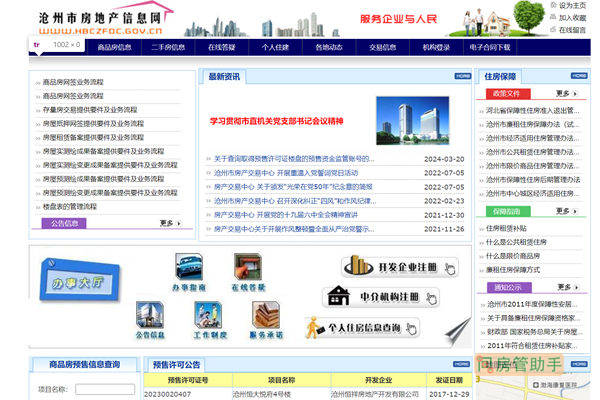Open the 商品房信息 navigation menu
The height and width of the screenshot is (400, 600).
pyautogui.click(x=114, y=47)
